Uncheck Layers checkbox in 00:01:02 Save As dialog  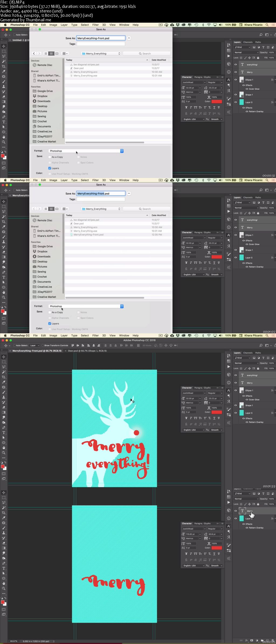(50, 324)
